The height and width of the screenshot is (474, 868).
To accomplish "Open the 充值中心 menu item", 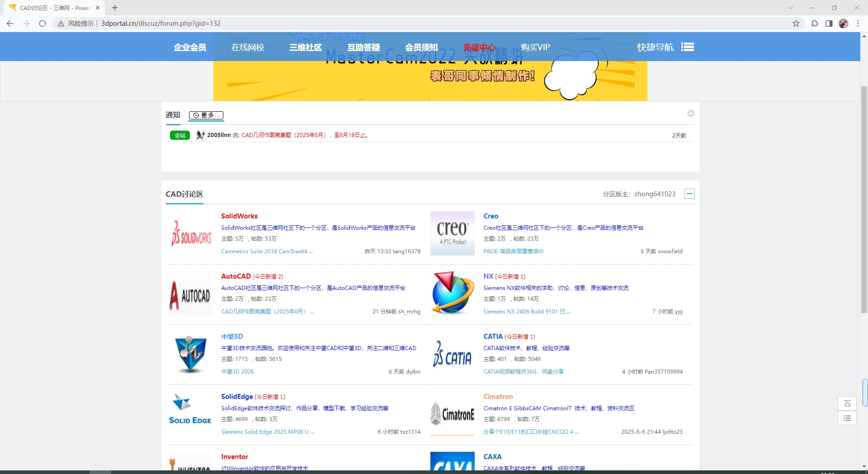I will [479, 47].
